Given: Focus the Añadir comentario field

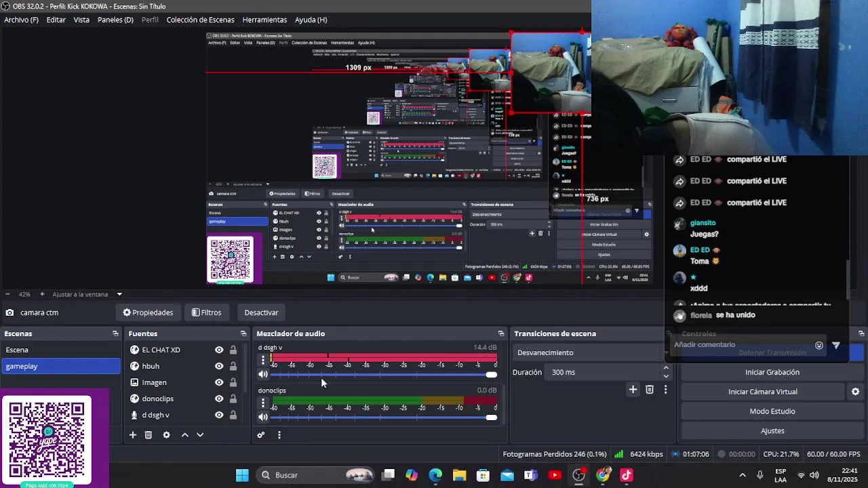Looking at the screenshot, I should coord(741,345).
